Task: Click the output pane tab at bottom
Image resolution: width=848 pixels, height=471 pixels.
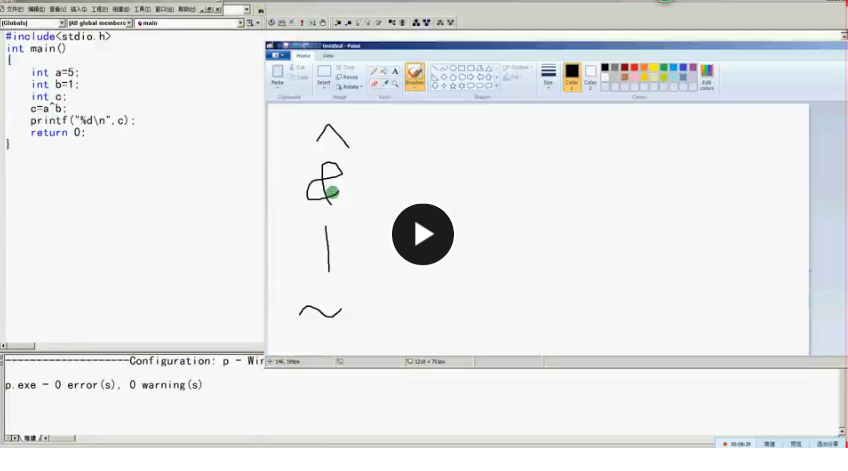Action: pyautogui.click(x=30, y=438)
